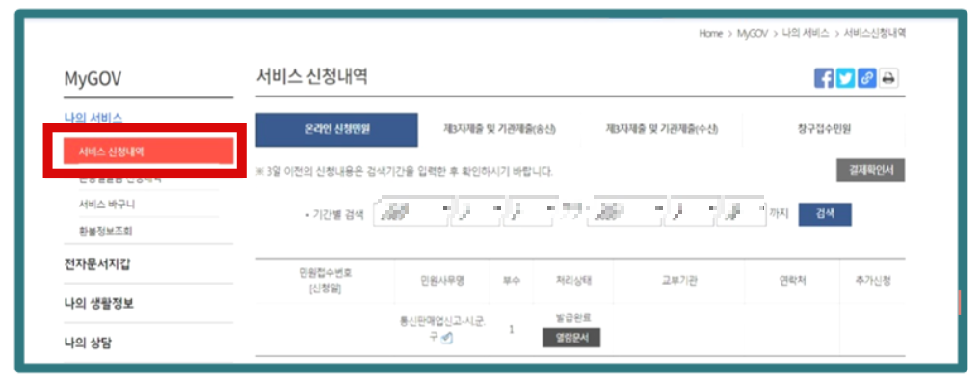Click 검색 search button
The image size is (980, 384).
click(825, 214)
